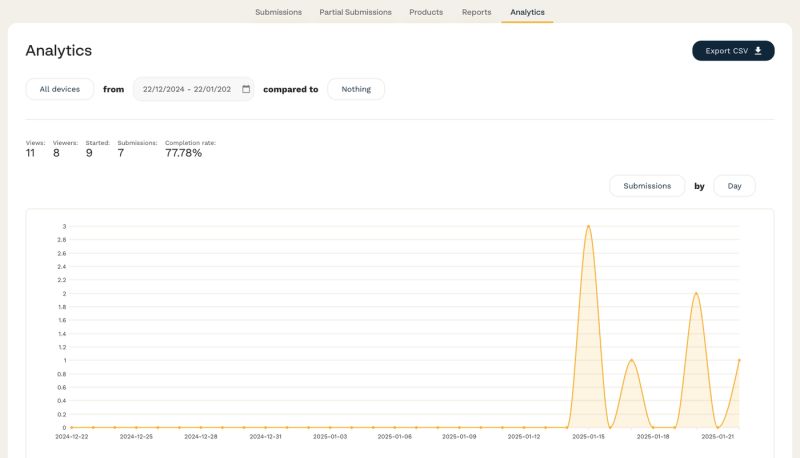The width and height of the screenshot is (800, 458).
Task: Click the completion rate 77.78%
Action: pyautogui.click(x=183, y=153)
